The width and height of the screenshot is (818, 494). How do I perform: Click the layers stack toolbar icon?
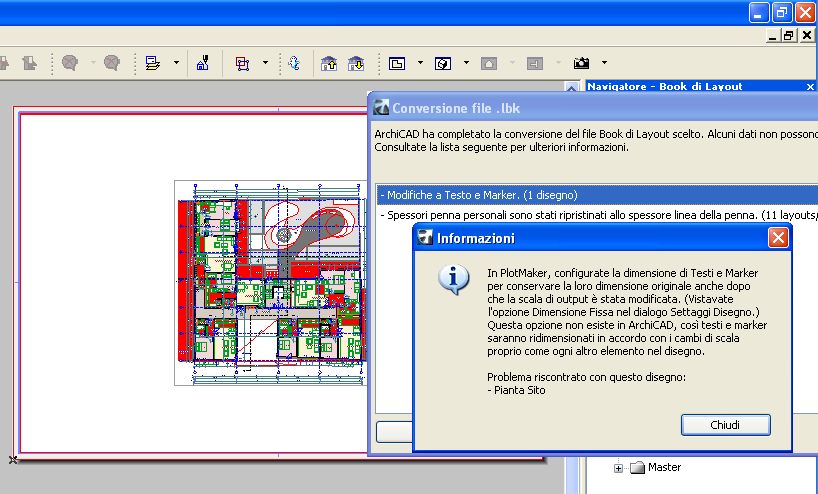(152, 63)
